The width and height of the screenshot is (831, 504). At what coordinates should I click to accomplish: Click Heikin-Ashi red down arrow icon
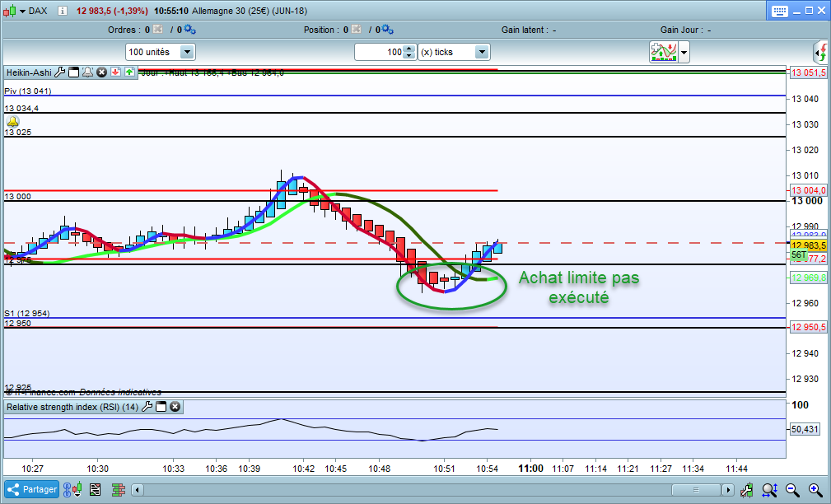coord(115,72)
